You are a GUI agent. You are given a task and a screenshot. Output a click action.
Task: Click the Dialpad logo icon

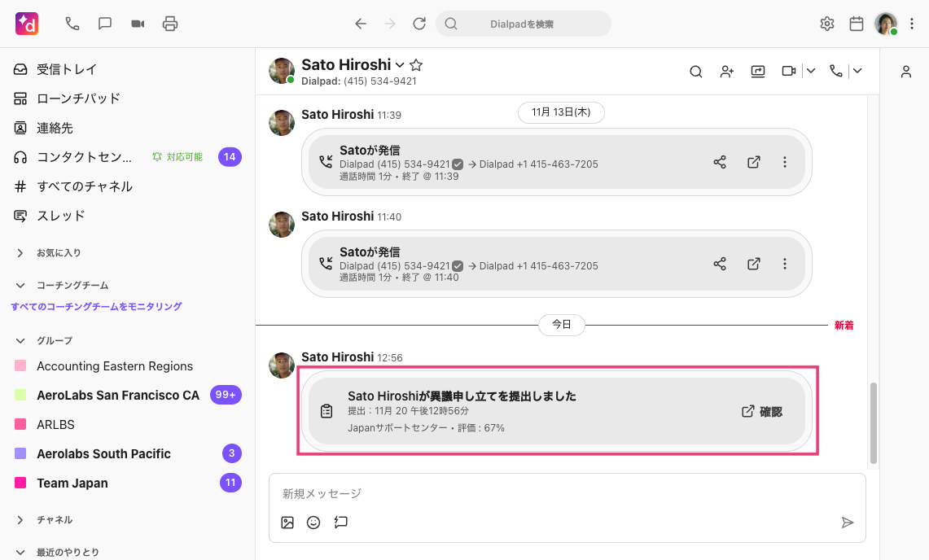[x=27, y=24]
